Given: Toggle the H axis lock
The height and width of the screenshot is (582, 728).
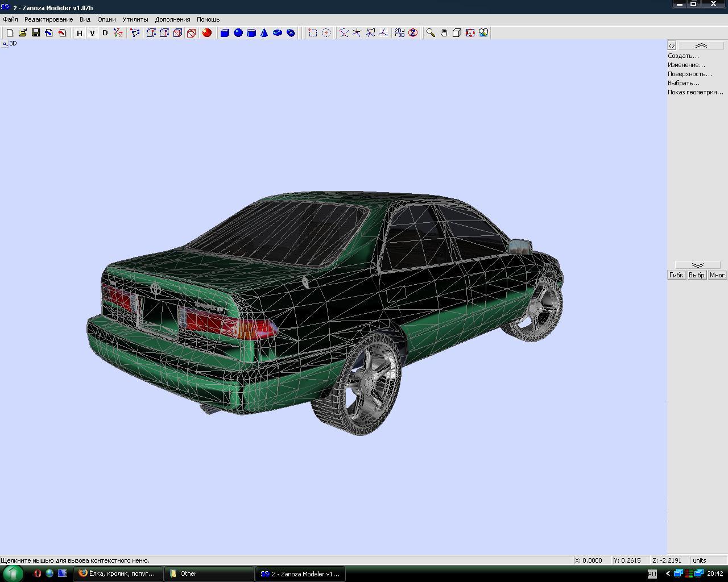Looking at the screenshot, I should (x=80, y=33).
